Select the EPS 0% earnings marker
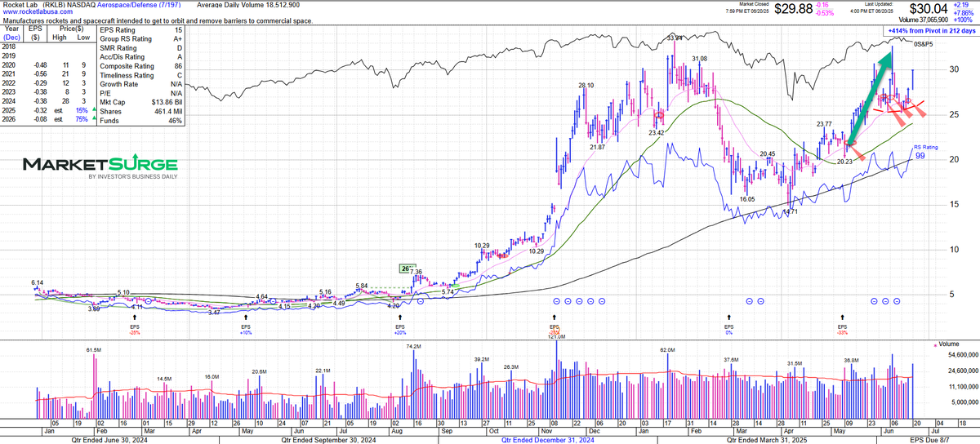This screenshot has height=444, width=980. coord(729,325)
